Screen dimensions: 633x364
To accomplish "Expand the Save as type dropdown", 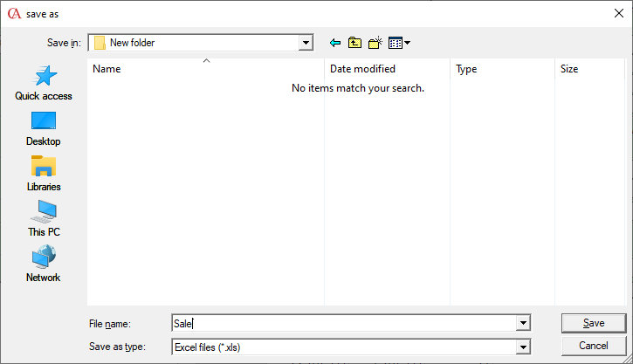I will pos(523,347).
